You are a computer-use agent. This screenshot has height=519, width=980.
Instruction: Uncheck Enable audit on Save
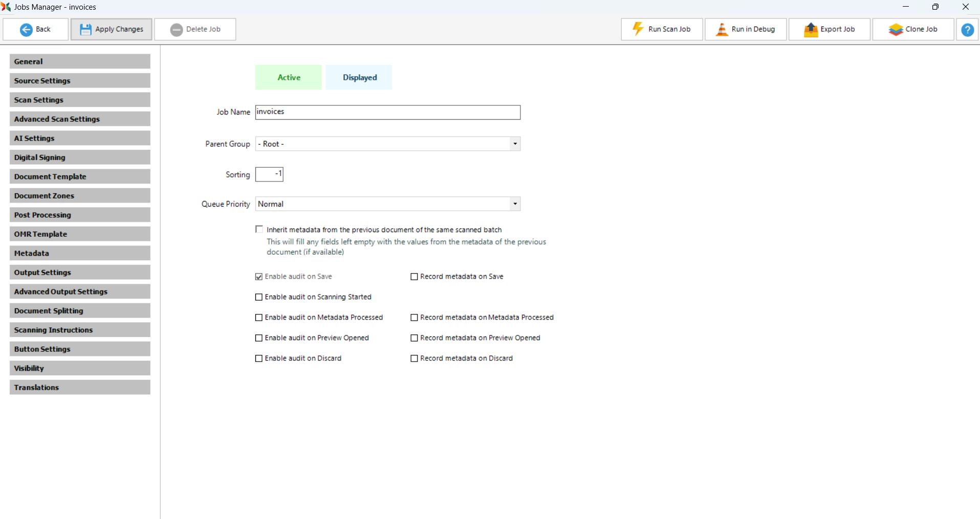pyautogui.click(x=259, y=277)
